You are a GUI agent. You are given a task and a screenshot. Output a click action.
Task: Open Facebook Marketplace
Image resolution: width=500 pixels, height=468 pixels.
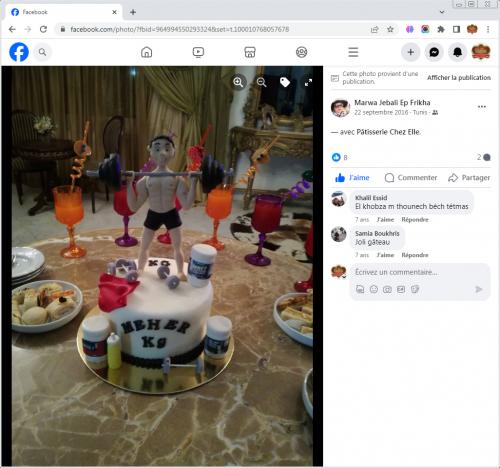pyautogui.click(x=250, y=52)
